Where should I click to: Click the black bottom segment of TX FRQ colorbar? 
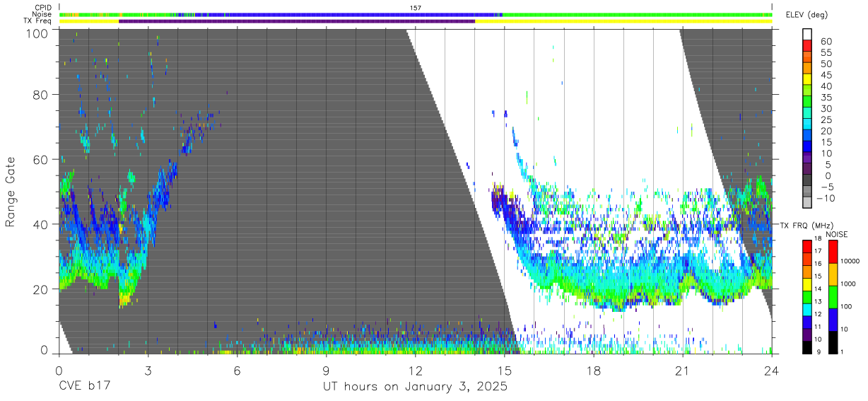808,348
